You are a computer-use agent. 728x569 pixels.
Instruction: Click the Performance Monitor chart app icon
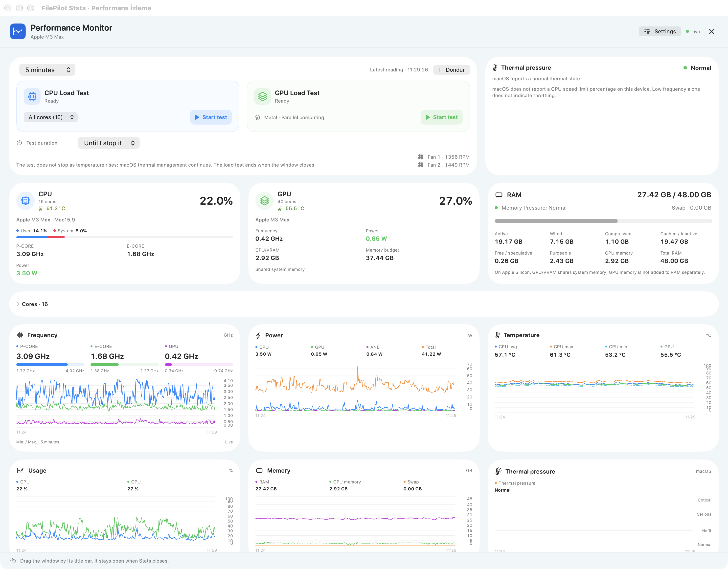pos(18,31)
